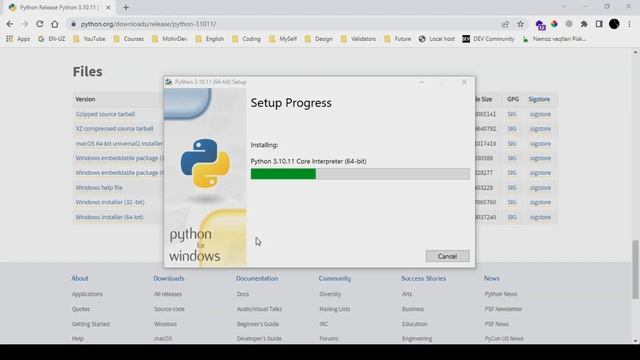Click the macOS 64-bit universal2 installer link
The image size is (640, 360).
pyautogui.click(x=119, y=144)
